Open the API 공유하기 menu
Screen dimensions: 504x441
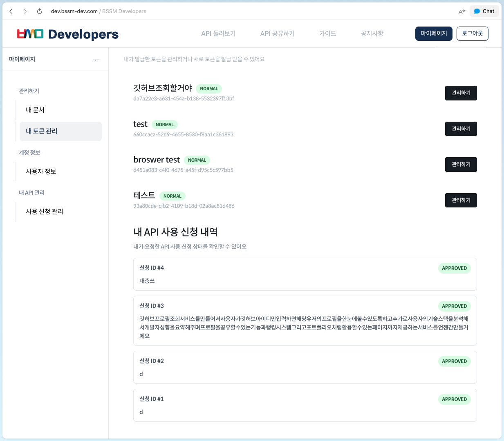click(x=277, y=33)
